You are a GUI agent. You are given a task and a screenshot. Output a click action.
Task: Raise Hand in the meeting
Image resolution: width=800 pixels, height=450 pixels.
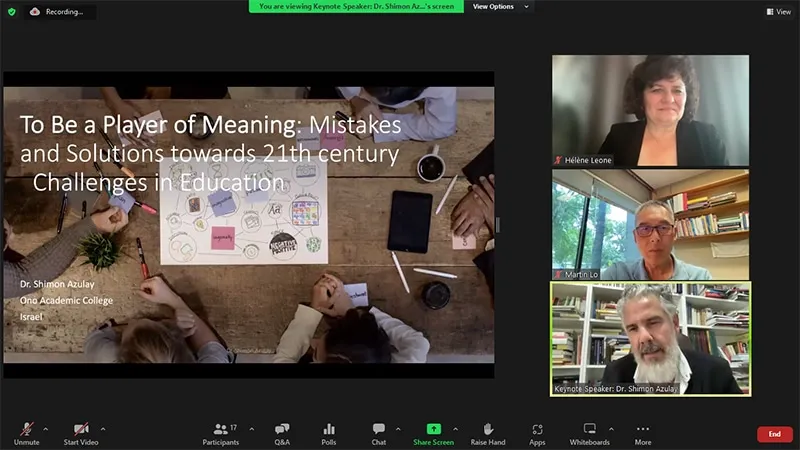tap(488, 432)
